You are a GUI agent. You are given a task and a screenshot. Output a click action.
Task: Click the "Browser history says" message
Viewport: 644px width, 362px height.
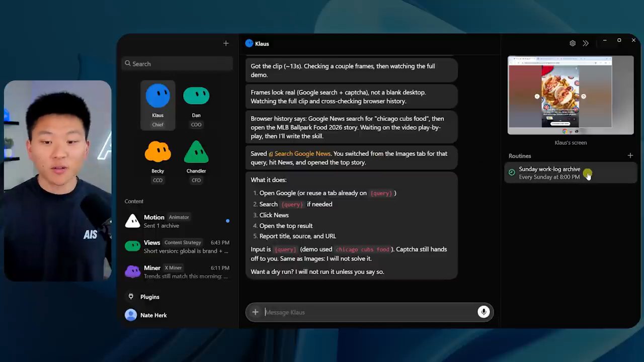[351, 127]
